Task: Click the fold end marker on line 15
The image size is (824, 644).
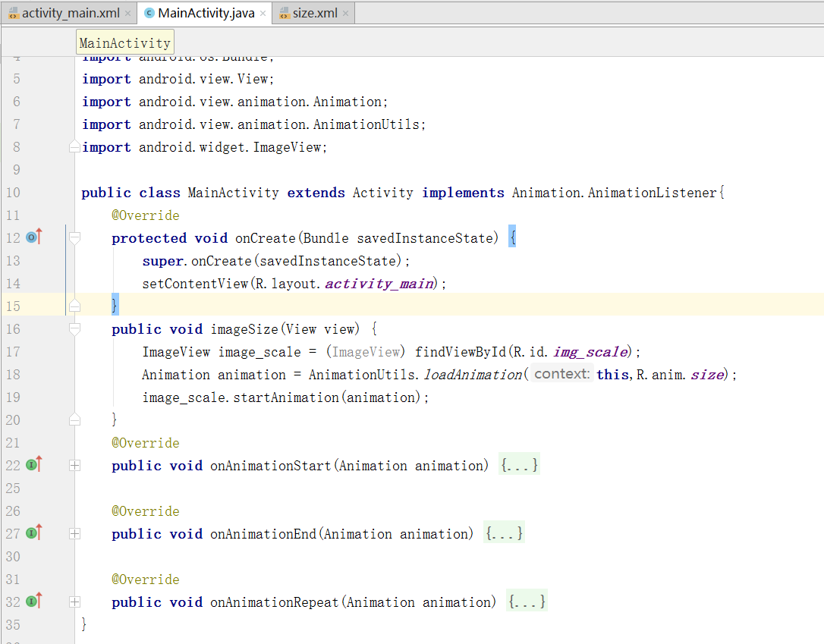Action: tap(74, 306)
